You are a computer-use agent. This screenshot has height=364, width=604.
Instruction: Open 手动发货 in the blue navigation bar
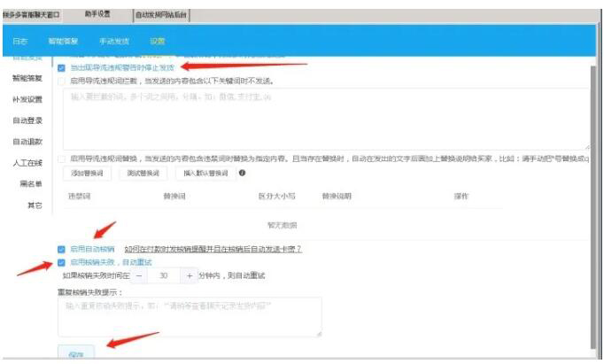(x=114, y=42)
